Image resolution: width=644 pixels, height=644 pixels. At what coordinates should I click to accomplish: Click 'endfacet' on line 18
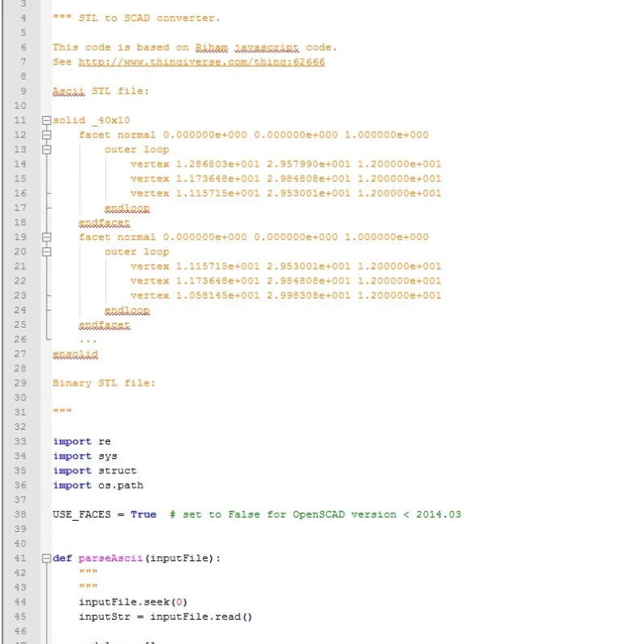(x=105, y=223)
